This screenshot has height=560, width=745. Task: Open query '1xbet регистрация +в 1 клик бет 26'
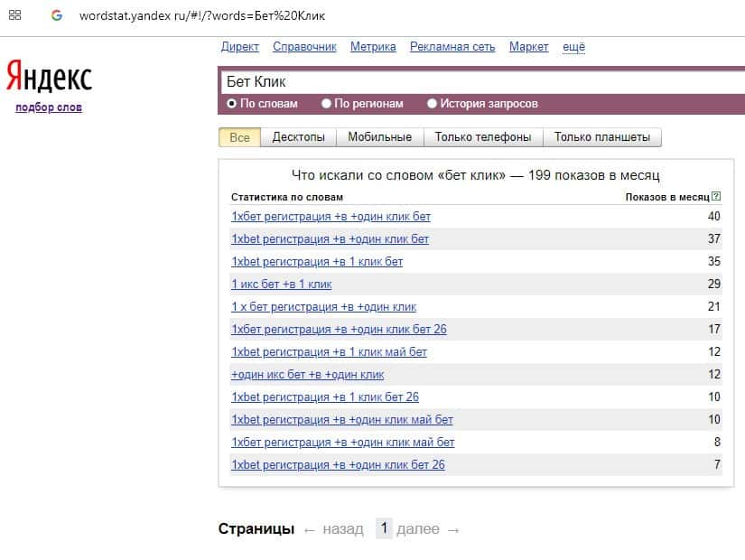click(325, 397)
